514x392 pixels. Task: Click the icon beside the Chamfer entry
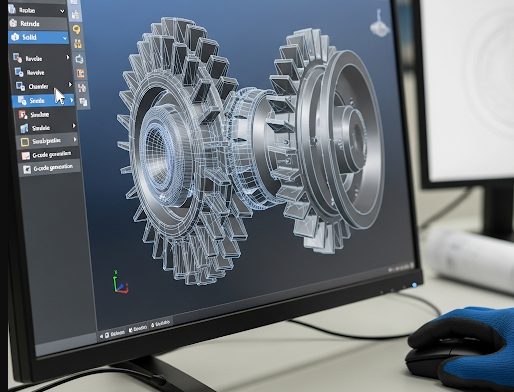(x=20, y=86)
